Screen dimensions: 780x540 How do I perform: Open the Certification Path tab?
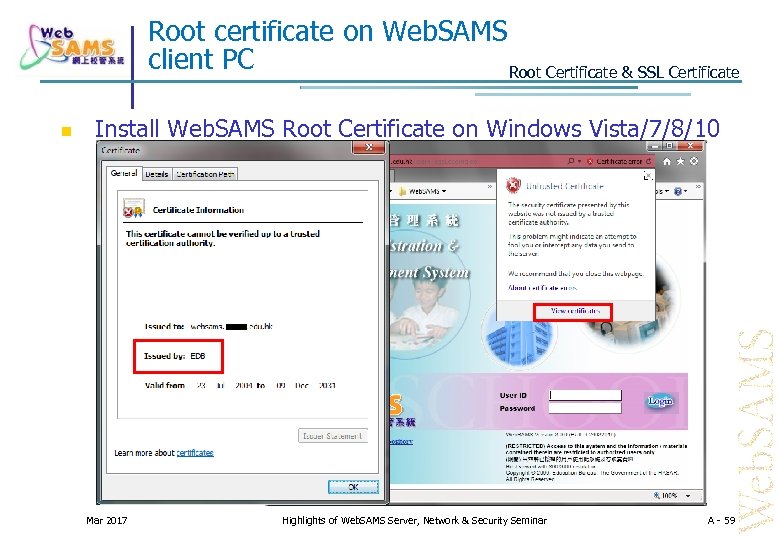coord(204,174)
